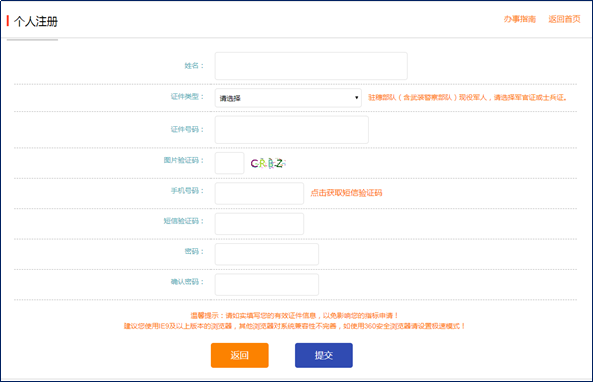Click the dropdown arrow of 证件类型
The image size is (593, 382).
(x=356, y=98)
